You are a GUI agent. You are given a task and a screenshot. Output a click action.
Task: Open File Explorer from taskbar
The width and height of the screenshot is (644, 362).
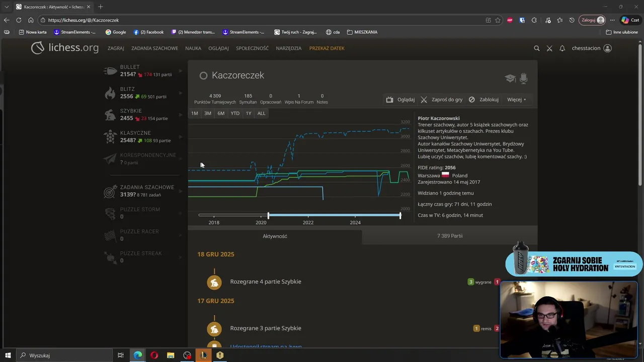point(171,355)
